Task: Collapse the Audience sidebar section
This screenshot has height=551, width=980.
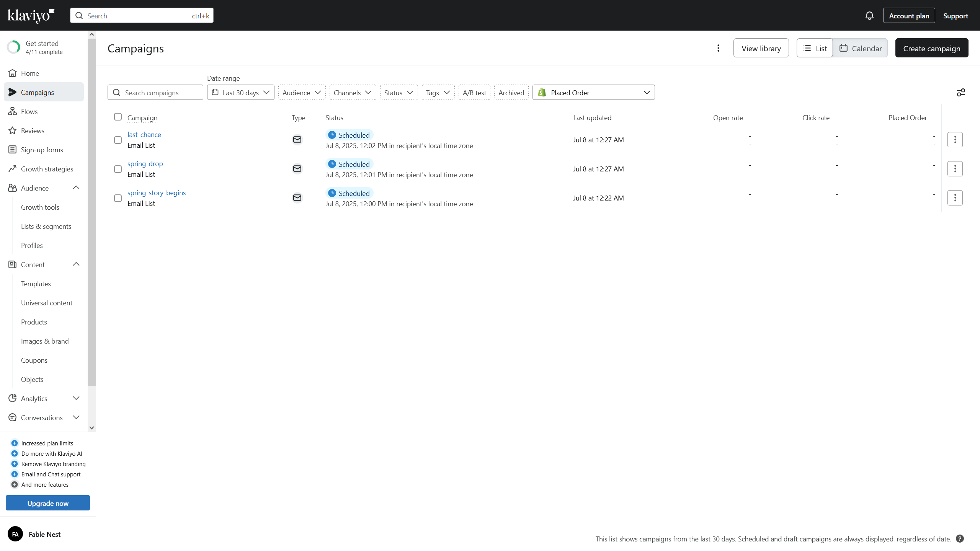Action: 76,188
